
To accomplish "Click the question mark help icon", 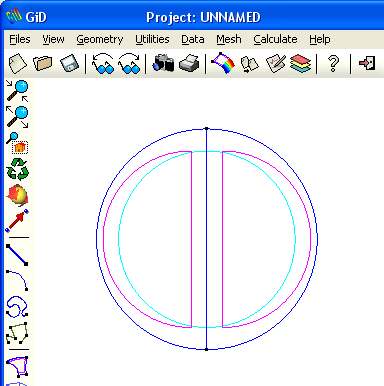I will pyautogui.click(x=333, y=63).
